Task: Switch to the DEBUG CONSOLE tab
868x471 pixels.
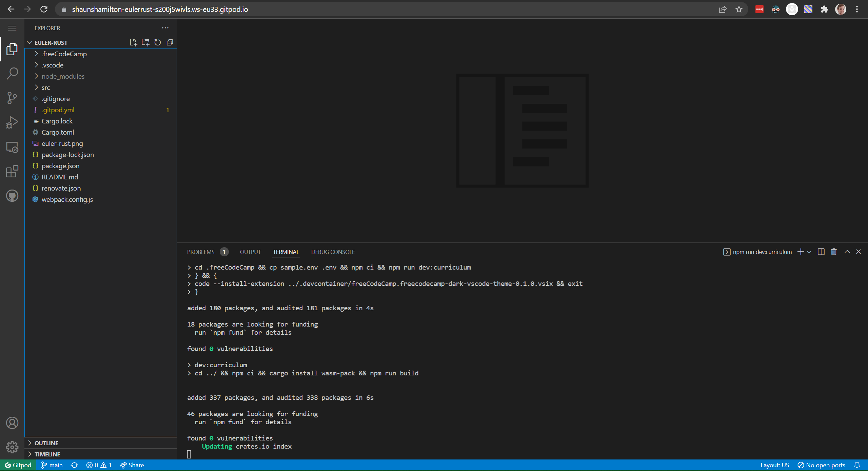Action: [333, 252]
